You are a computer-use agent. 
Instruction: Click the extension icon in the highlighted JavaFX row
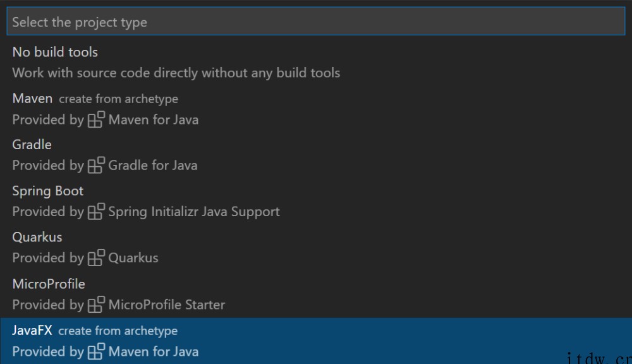tap(96, 351)
